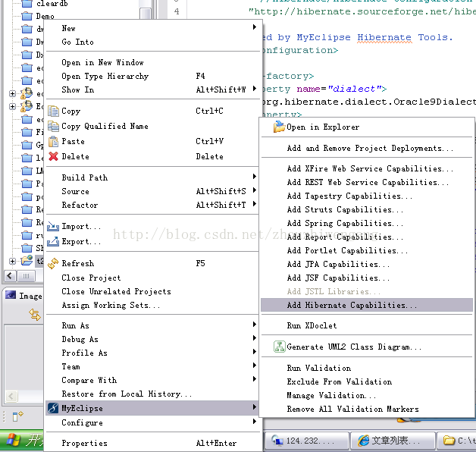This screenshot has width=476, height=452.
Task: Expand the New submenu arrow
Action: 255,27
